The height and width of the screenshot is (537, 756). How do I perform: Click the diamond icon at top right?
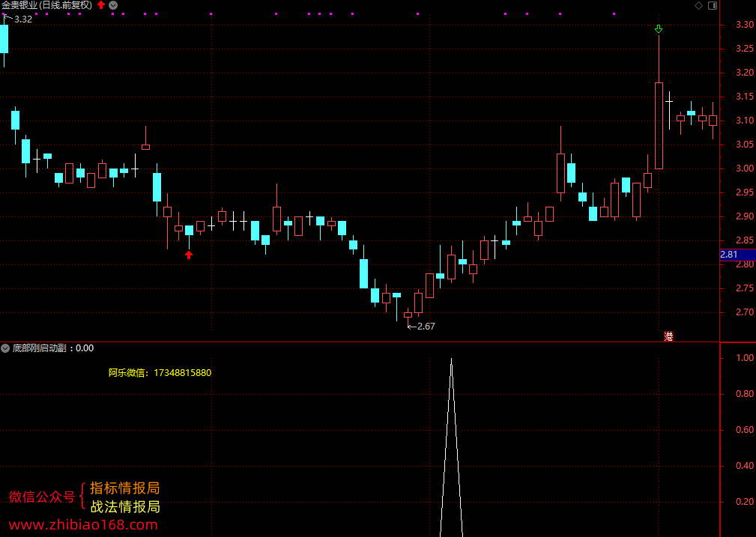(x=698, y=6)
